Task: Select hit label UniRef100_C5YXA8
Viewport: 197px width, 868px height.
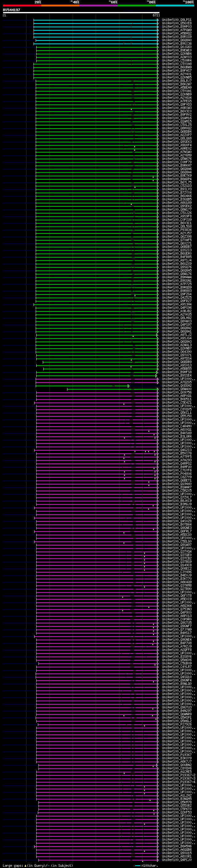Action: pos(176,64)
